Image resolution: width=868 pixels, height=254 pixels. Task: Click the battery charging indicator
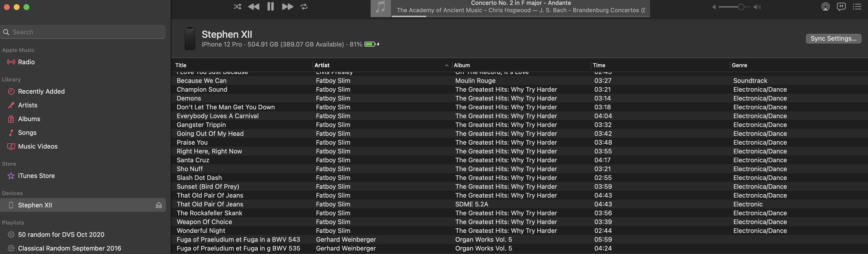click(372, 44)
